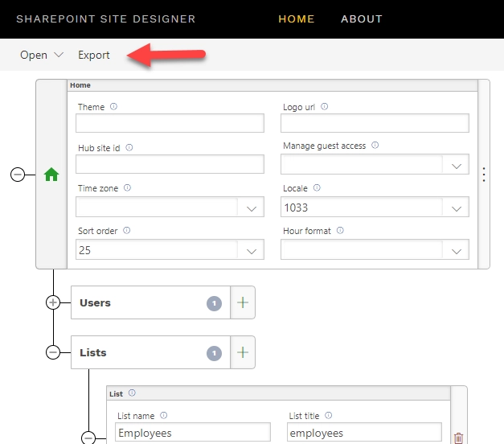Click the info icon next to Sort order

coord(127,230)
